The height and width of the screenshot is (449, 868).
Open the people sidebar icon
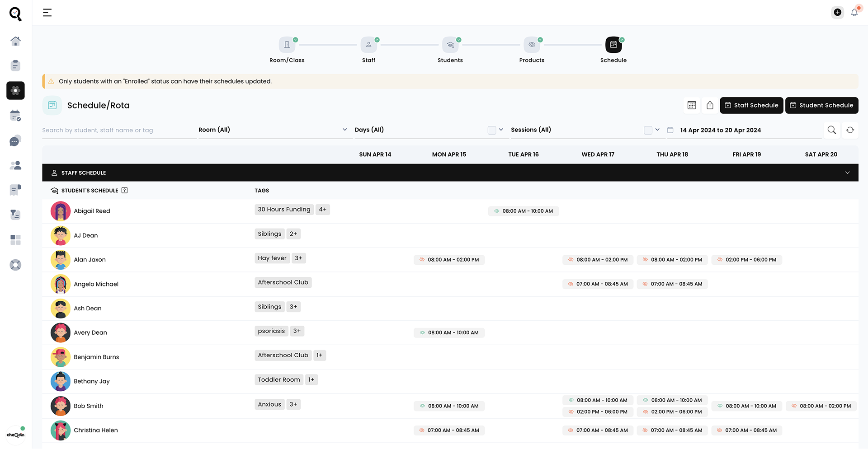(x=15, y=165)
